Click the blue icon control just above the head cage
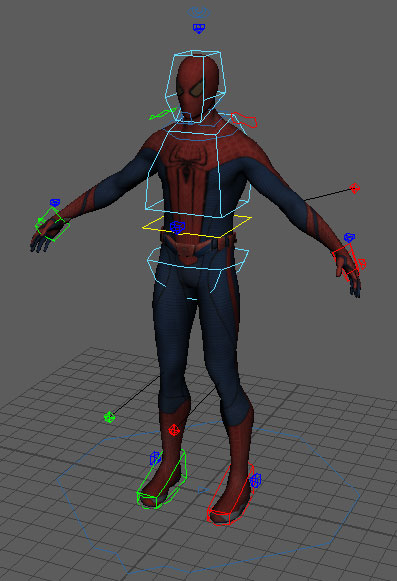 pyautogui.click(x=199, y=29)
